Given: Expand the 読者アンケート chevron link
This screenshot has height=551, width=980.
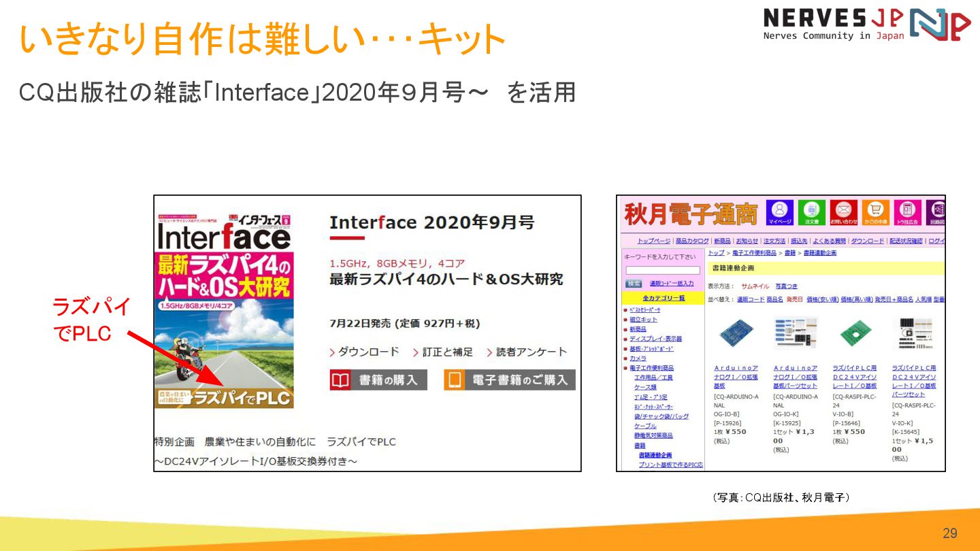Looking at the screenshot, I should [x=526, y=352].
